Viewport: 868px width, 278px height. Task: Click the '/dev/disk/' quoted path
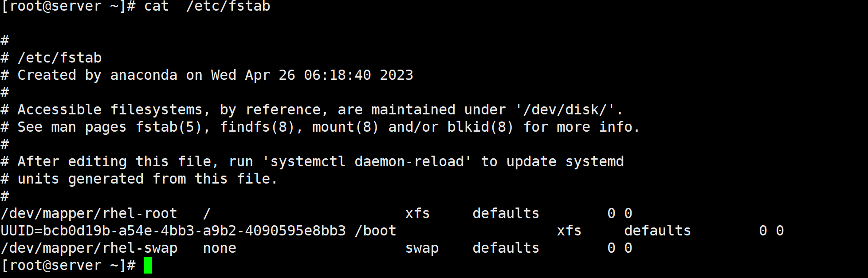pyautogui.click(x=565, y=110)
